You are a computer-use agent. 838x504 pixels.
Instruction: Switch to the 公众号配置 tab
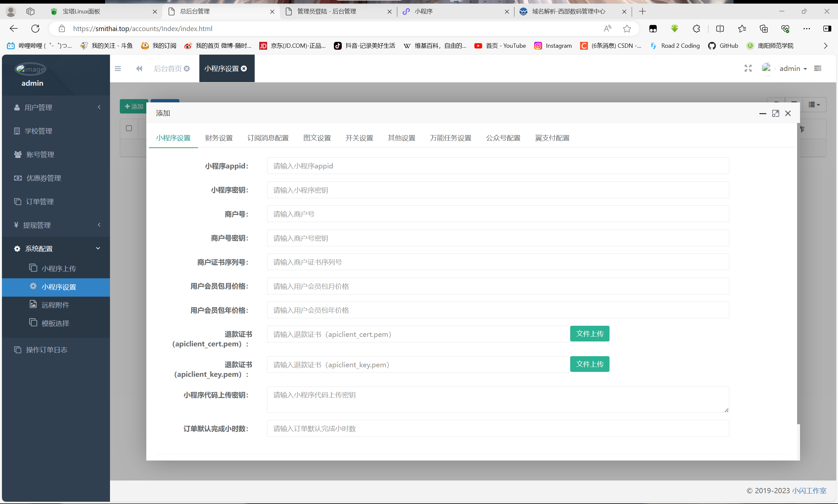coord(503,138)
